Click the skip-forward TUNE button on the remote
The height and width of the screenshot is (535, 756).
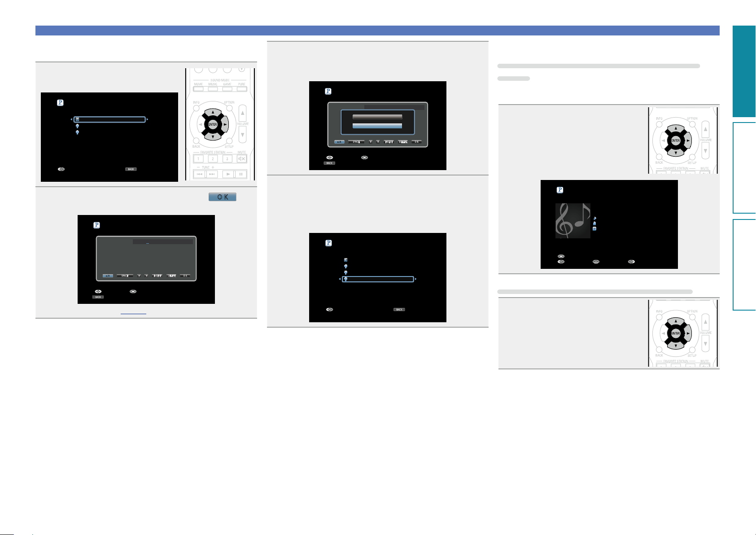212,174
